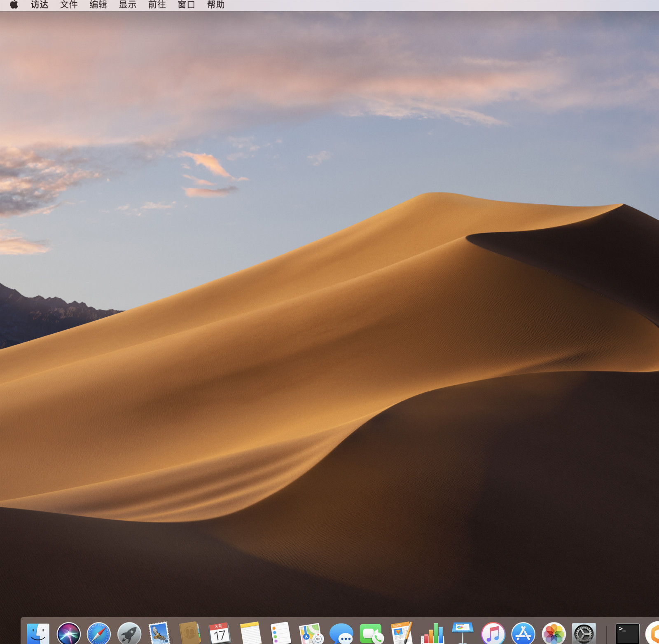Open the 编辑 menu

click(98, 5)
